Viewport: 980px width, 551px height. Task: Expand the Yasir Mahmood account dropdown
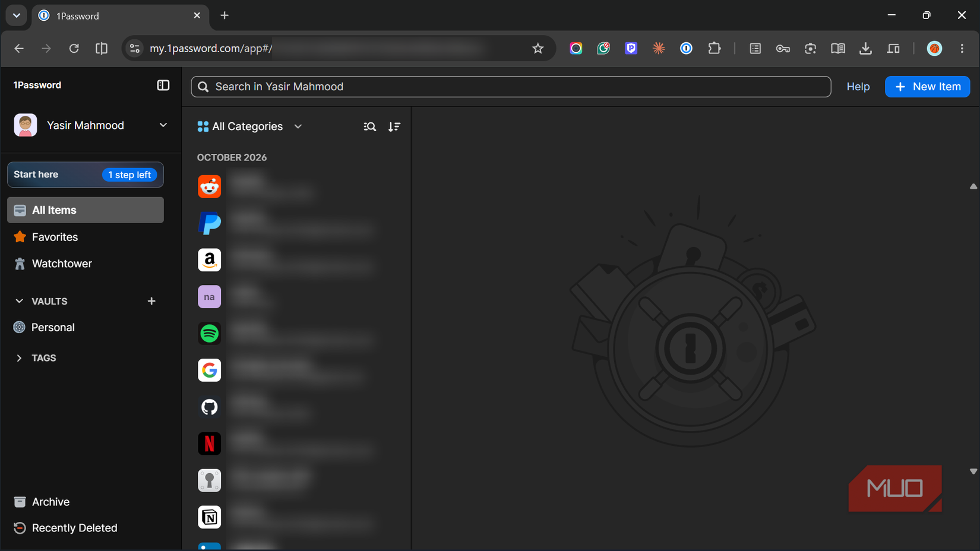(x=163, y=125)
